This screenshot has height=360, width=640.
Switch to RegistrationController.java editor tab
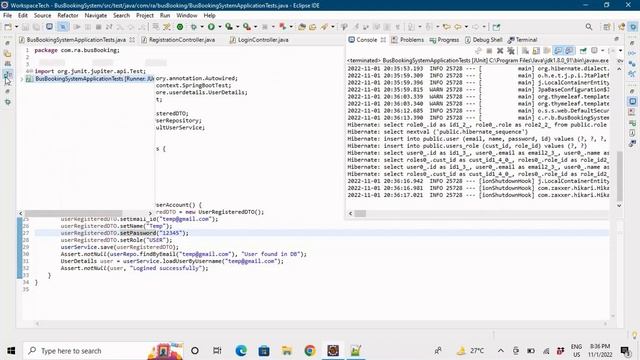coord(178,40)
